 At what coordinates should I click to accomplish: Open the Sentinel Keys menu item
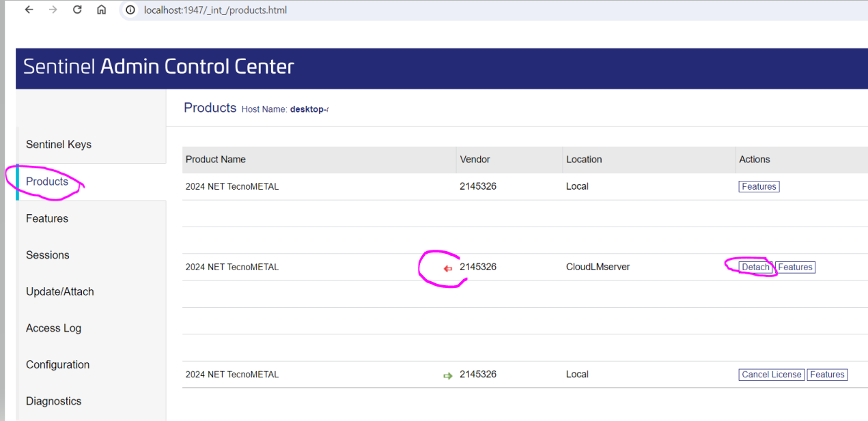59,145
